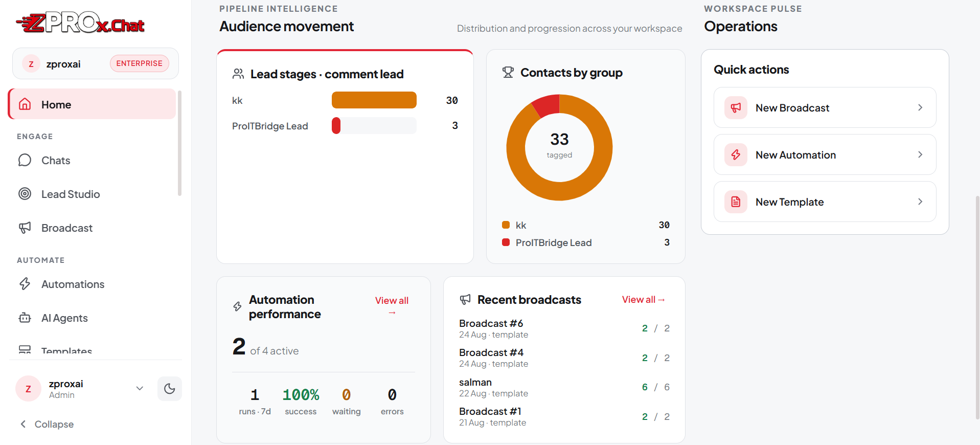Viewport: 980px width, 445px height.
Task: Click the ENTERPRISE plan badge
Action: point(139,63)
